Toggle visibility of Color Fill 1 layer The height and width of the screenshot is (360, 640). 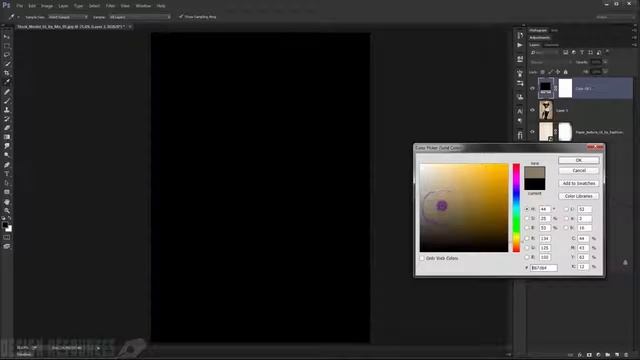(x=532, y=89)
